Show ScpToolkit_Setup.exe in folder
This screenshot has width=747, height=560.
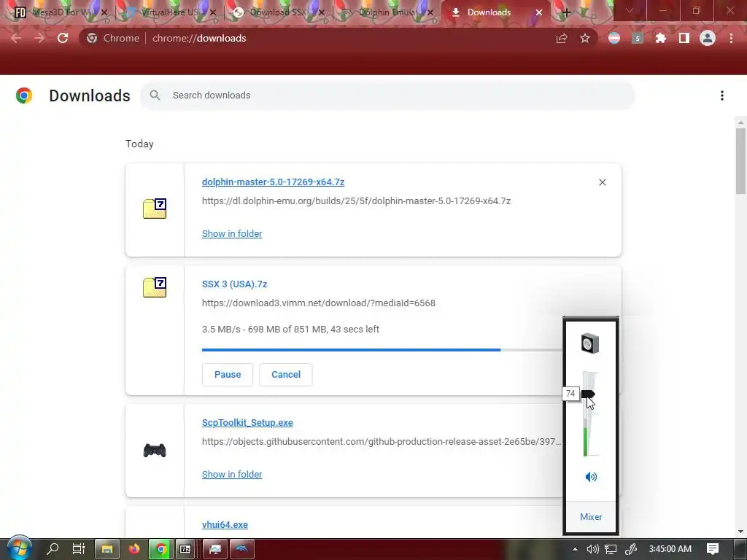point(232,474)
